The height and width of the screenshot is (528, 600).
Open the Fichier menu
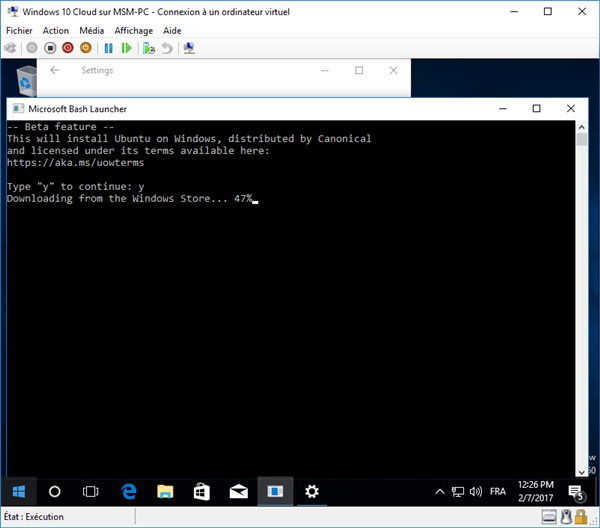[x=19, y=31]
